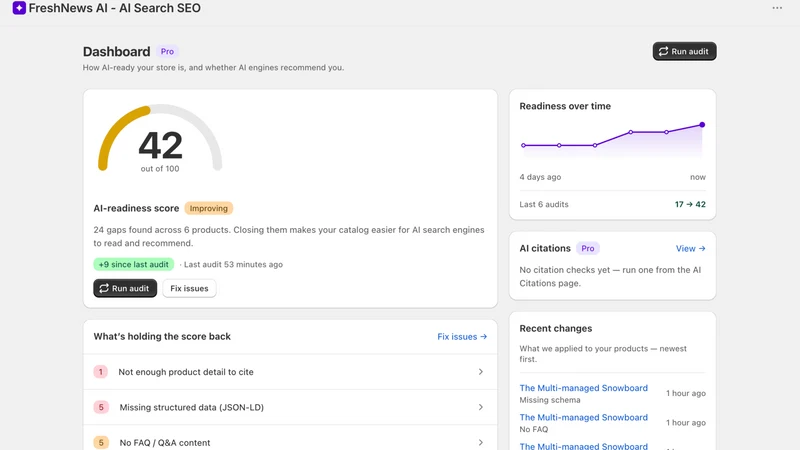Expand 'Missing structured data (JSON-LD)' chevron

[481, 407]
